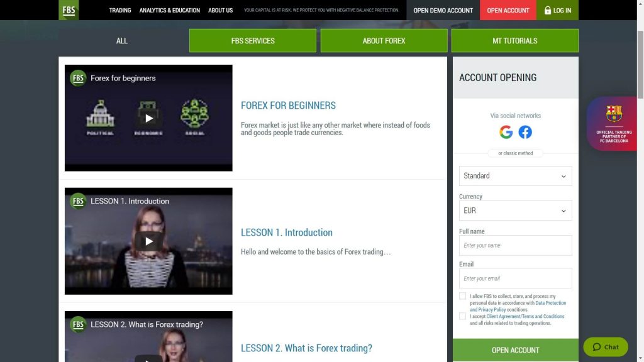The width and height of the screenshot is (644, 362).
Task: Click Open Demo Account in header
Action: (x=443, y=11)
